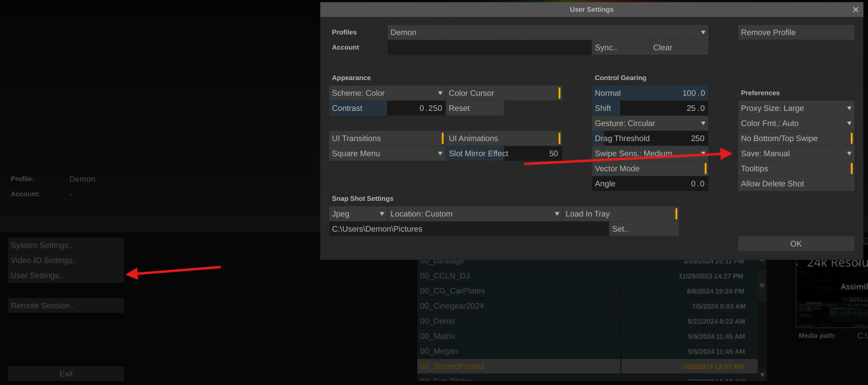This screenshot has height=385, width=868.
Task: Toggle UI Transitions setting
Action: point(387,139)
